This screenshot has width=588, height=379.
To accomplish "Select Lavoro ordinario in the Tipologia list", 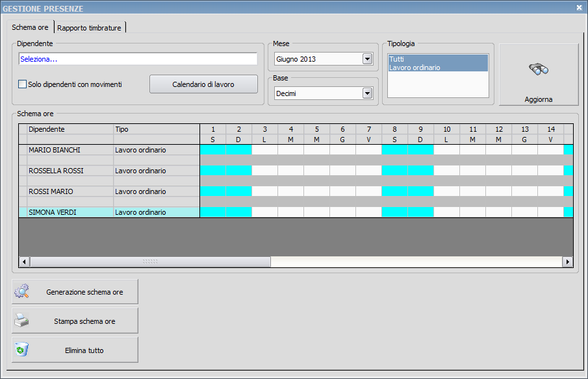I will pos(438,67).
